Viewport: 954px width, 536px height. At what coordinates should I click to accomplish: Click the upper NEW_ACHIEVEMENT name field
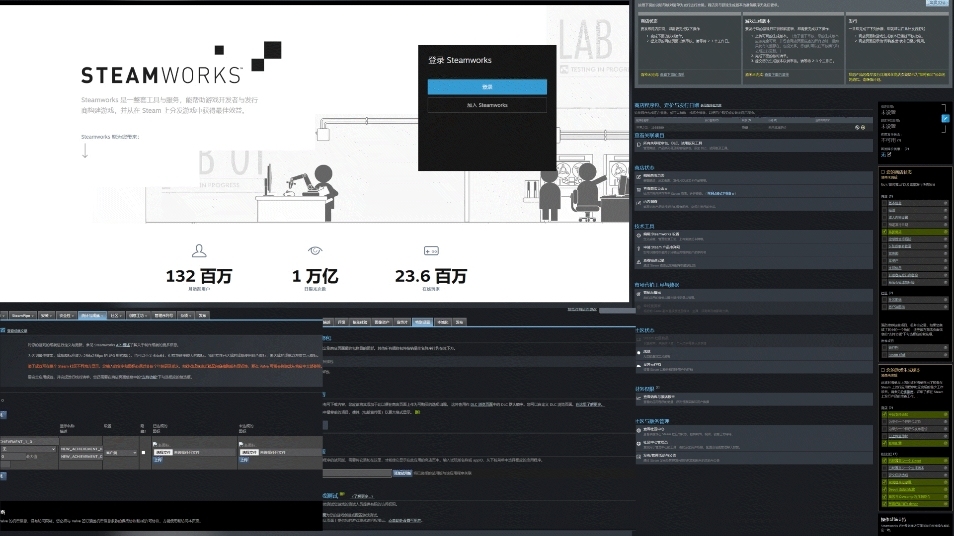point(80,449)
